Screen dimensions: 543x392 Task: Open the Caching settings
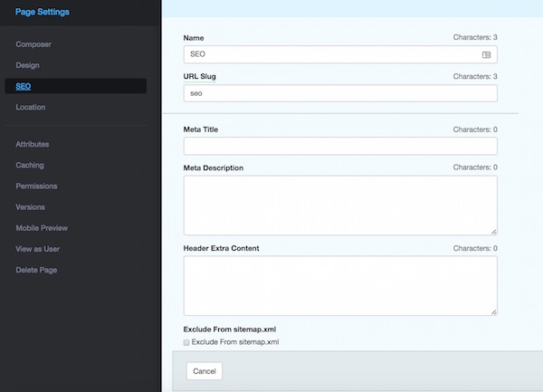(x=30, y=165)
